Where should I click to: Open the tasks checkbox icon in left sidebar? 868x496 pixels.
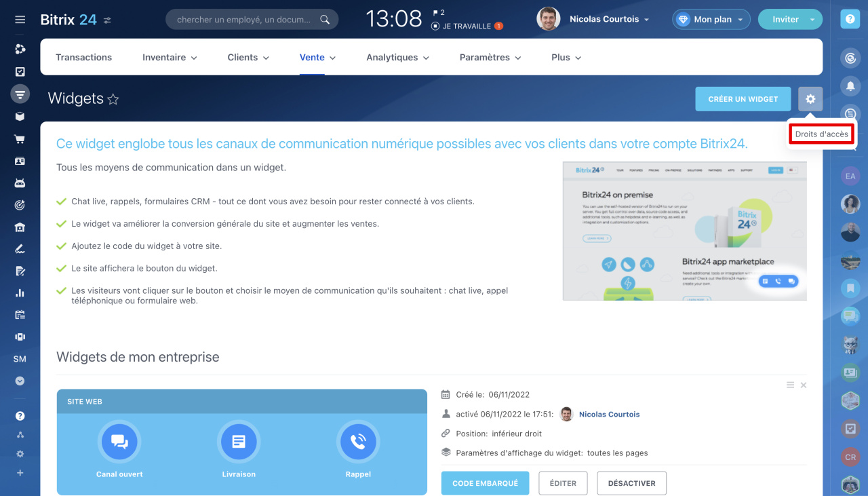pyautogui.click(x=20, y=71)
